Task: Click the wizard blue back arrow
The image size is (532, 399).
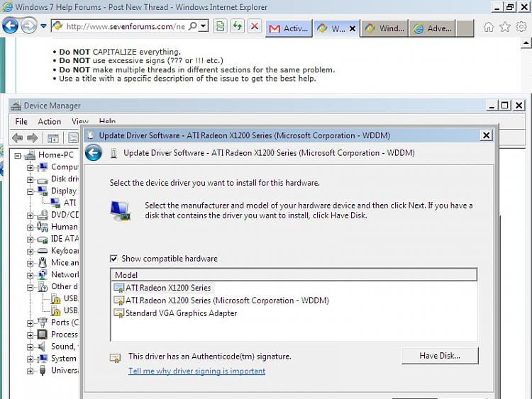Action: click(94, 153)
